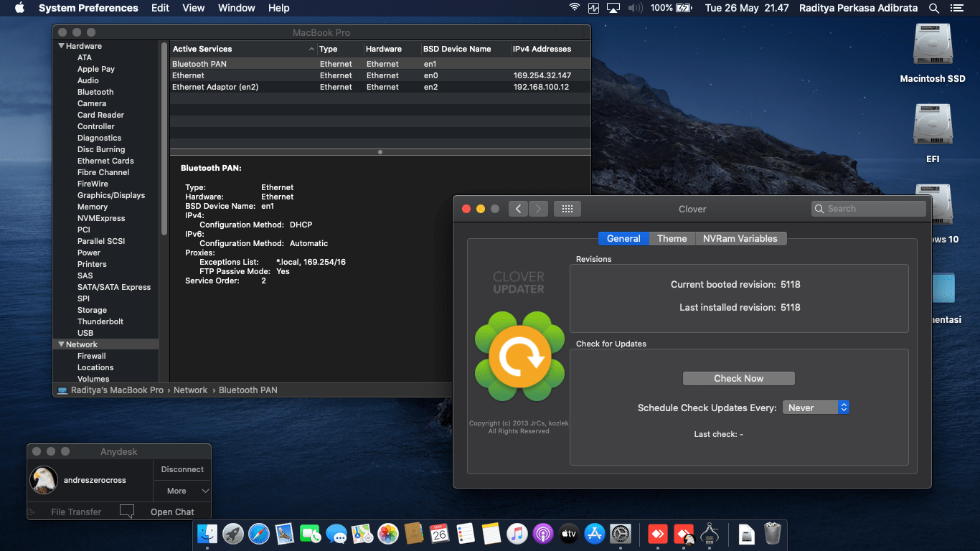Viewport: 980px width, 551px height.
Task: Launch Safari from the Dock
Action: click(x=259, y=534)
